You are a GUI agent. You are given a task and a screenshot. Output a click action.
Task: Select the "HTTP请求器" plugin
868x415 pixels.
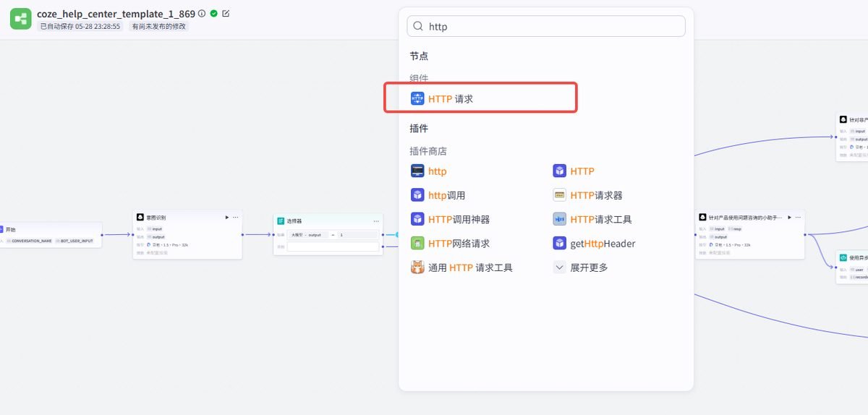(x=596, y=195)
